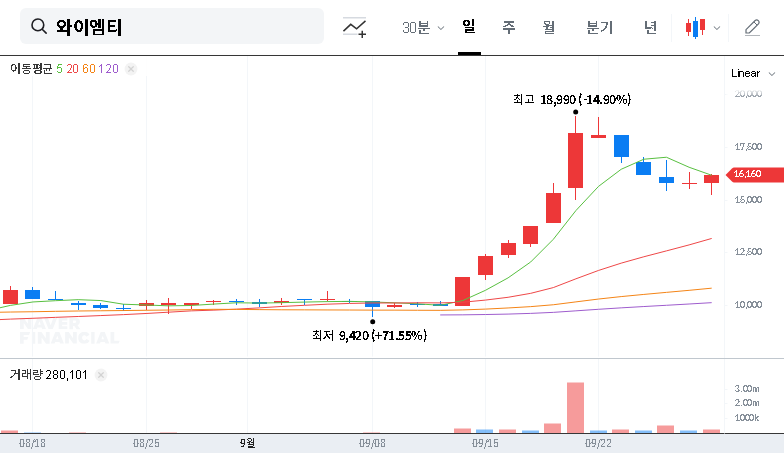Open the candlestick chart type icon
The image size is (784, 453).
[696, 28]
